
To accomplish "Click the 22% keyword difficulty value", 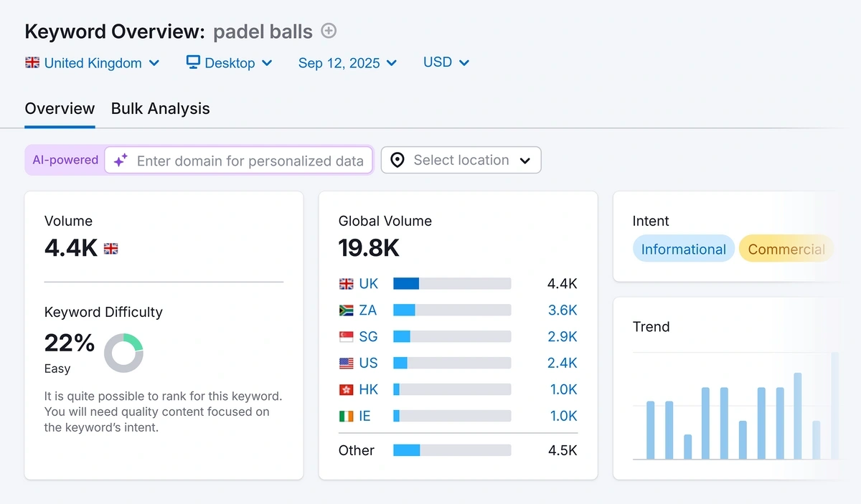I will click(70, 343).
